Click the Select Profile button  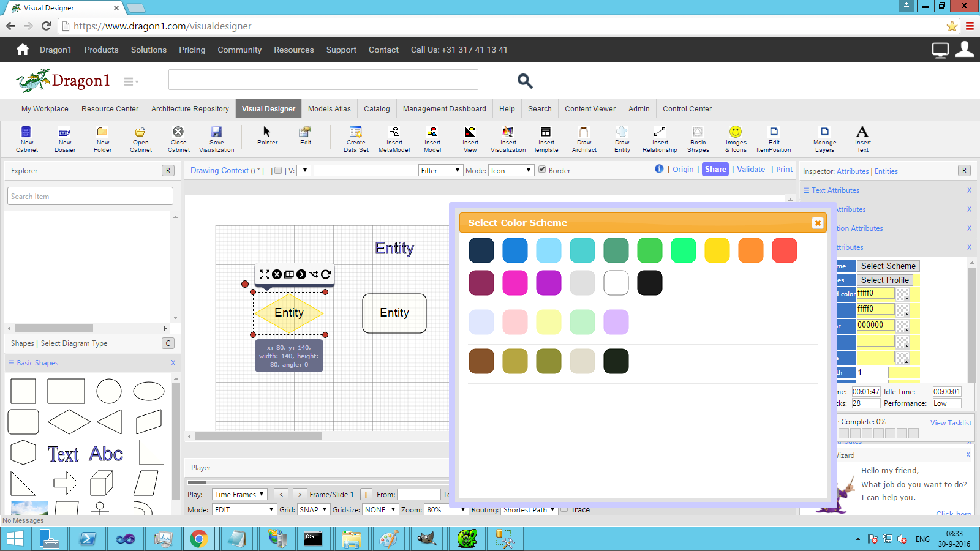(885, 280)
